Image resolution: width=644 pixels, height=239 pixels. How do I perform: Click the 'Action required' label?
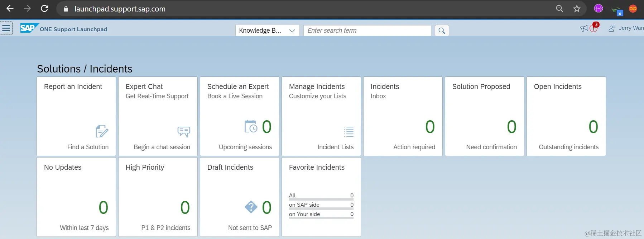(x=414, y=147)
